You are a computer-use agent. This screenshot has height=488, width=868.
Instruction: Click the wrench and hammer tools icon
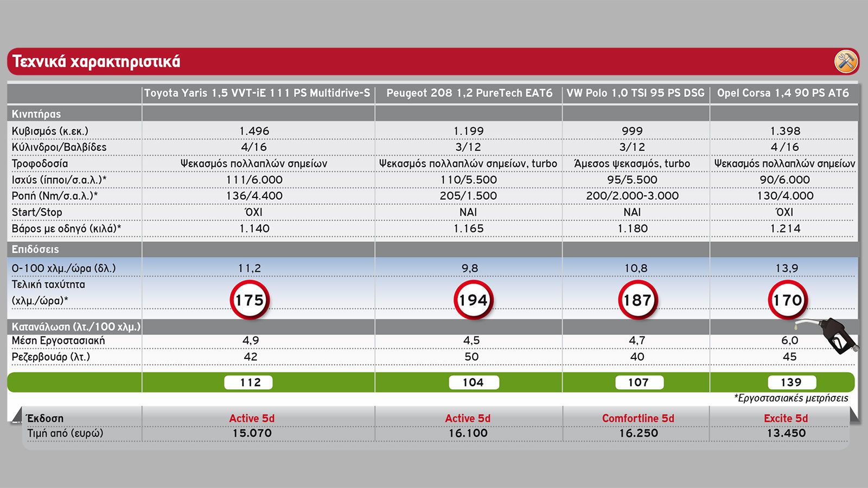tap(846, 61)
